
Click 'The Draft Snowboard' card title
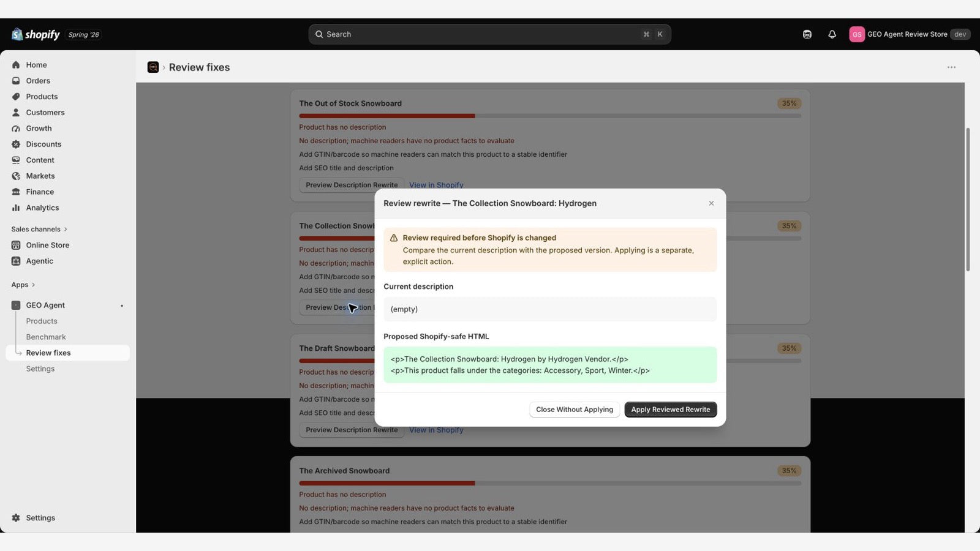pyautogui.click(x=337, y=348)
